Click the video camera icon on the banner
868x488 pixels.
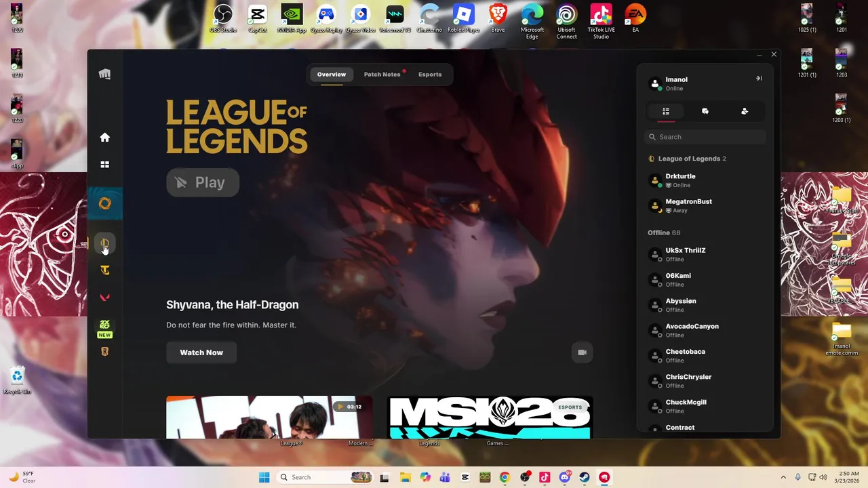pos(582,352)
